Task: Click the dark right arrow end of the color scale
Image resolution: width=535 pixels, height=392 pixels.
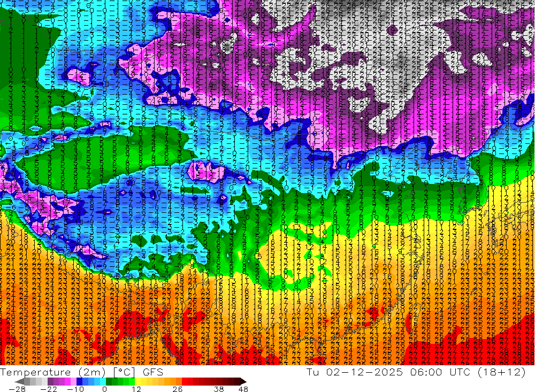Action: (243, 381)
